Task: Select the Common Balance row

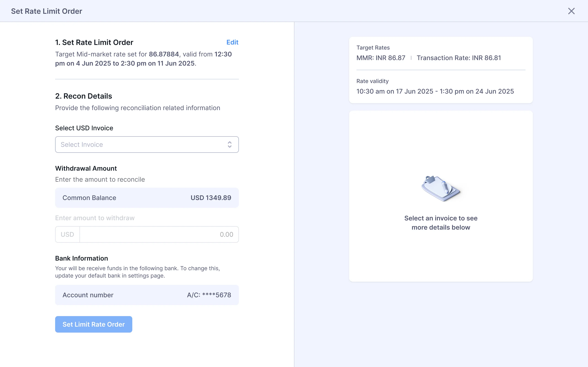Action: click(147, 197)
